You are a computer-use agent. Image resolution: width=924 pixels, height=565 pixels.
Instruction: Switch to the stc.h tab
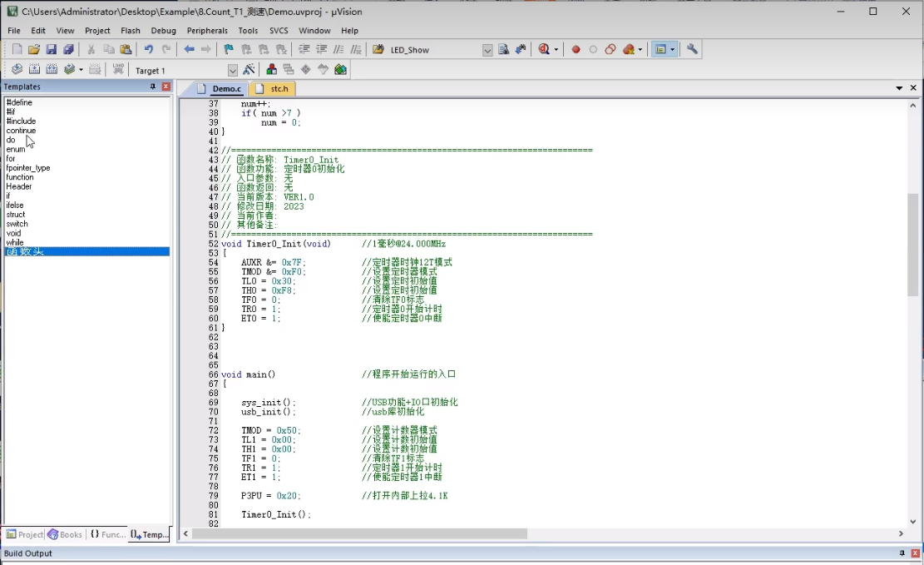tap(273, 88)
